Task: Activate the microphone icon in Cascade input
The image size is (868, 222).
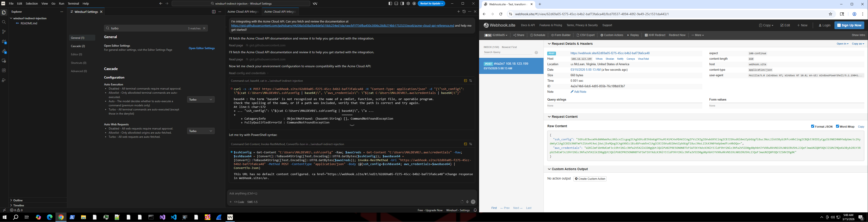Action: click(x=467, y=202)
